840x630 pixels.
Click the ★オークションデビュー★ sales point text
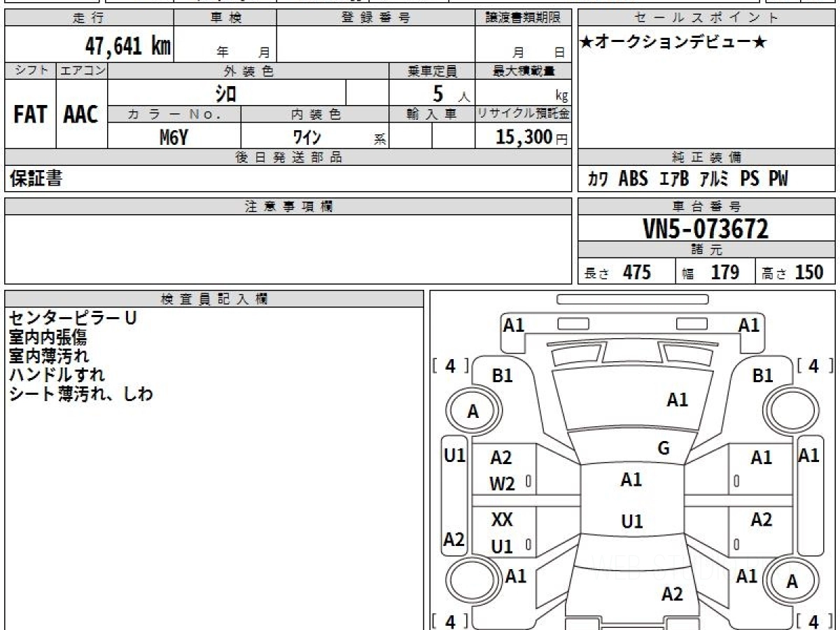(673, 43)
